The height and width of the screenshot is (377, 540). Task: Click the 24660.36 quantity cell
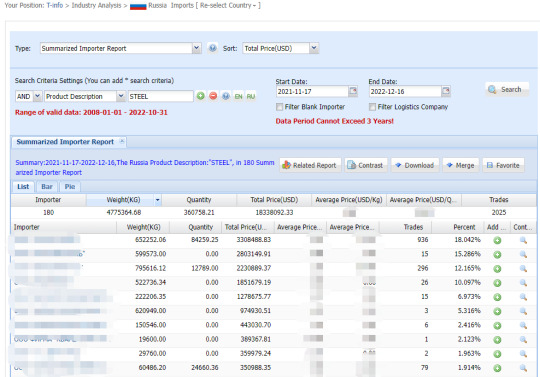pyautogui.click(x=205, y=368)
